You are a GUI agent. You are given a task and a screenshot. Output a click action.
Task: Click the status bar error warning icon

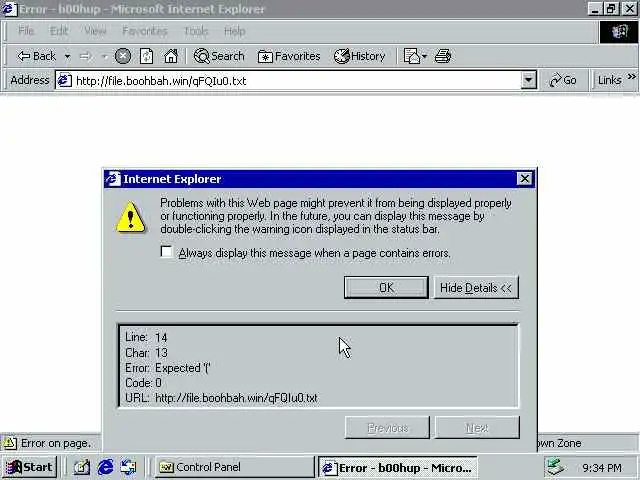pyautogui.click(x=10, y=443)
